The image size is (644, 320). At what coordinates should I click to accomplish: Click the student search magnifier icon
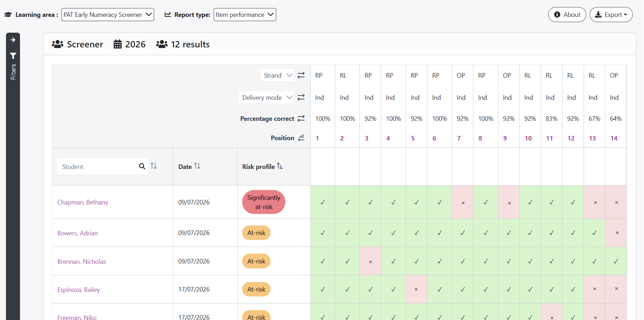142,166
